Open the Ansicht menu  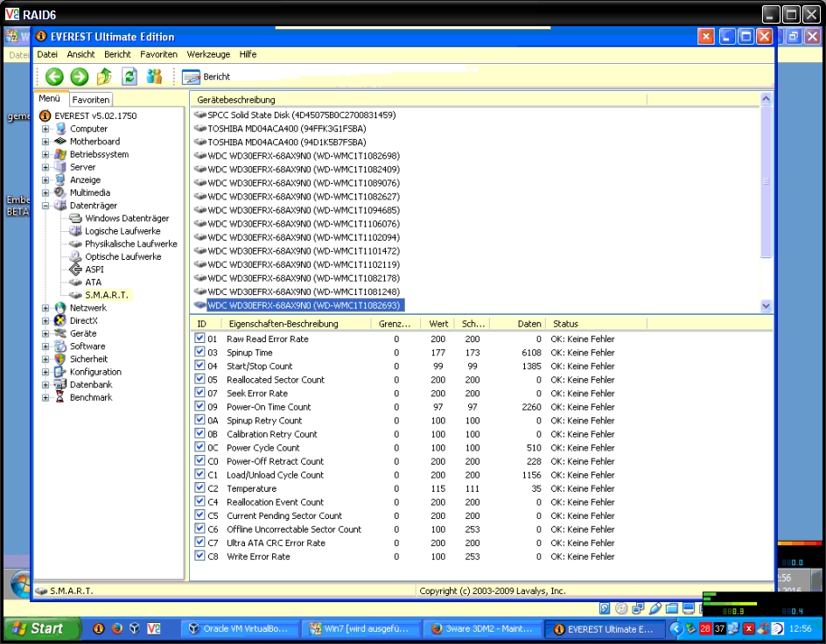(80, 54)
